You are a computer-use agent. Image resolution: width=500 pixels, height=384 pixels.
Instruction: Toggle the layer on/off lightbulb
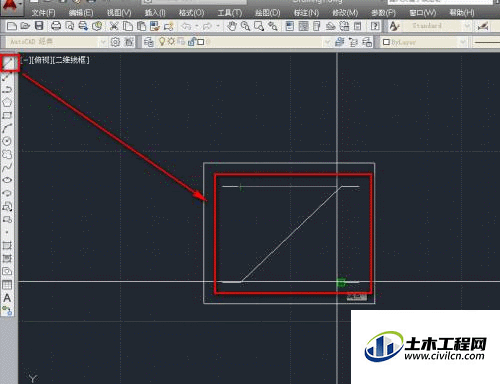[x=162, y=42]
